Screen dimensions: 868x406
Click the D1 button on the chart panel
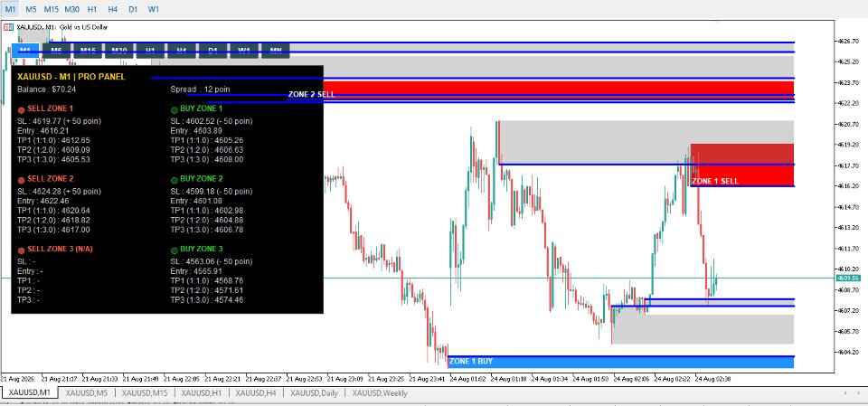click(212, 51)
